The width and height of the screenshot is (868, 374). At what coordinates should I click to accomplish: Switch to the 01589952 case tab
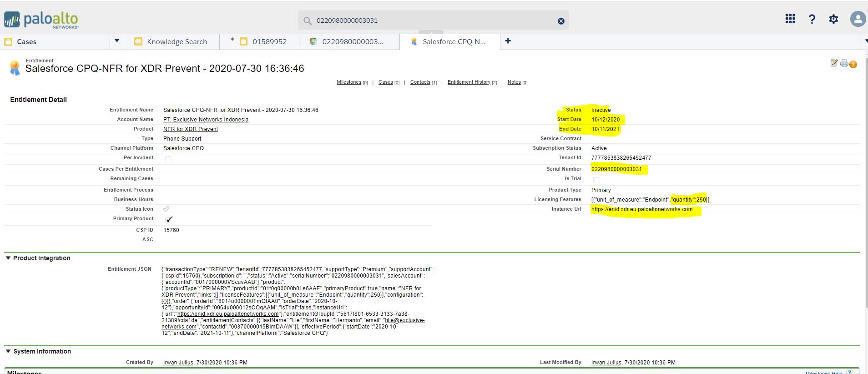tap(269, 42)
